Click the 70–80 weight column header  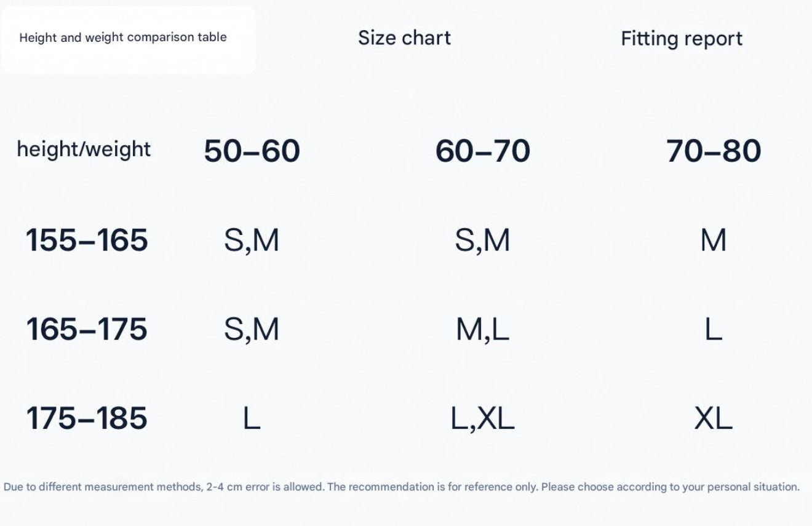pos(713,151)
